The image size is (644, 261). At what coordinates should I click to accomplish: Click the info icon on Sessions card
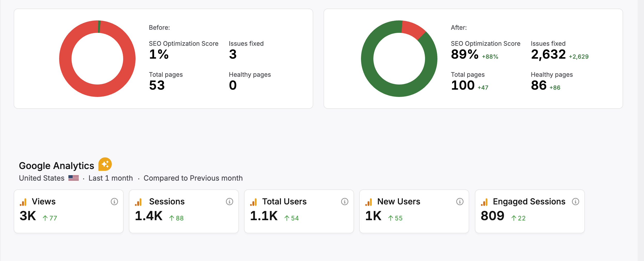tap(229, 202)
